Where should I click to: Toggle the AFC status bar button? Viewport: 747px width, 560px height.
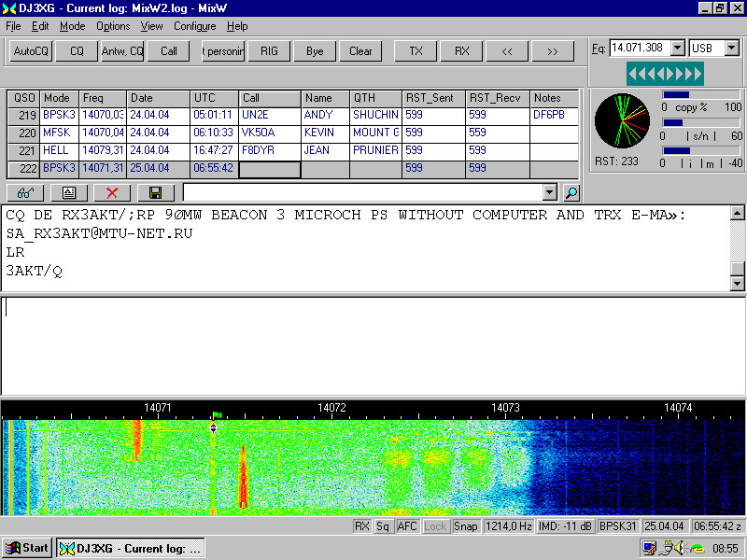point(407,526)
